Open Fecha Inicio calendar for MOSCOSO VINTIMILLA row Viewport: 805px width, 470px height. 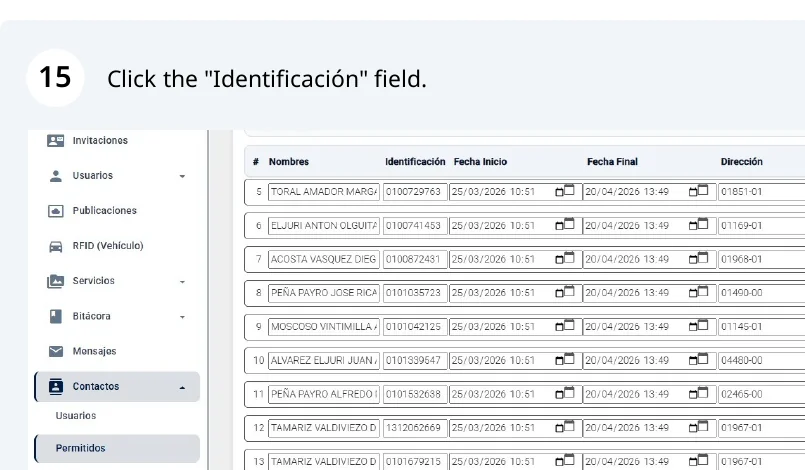pyautogui.click(x=565, y=326)
